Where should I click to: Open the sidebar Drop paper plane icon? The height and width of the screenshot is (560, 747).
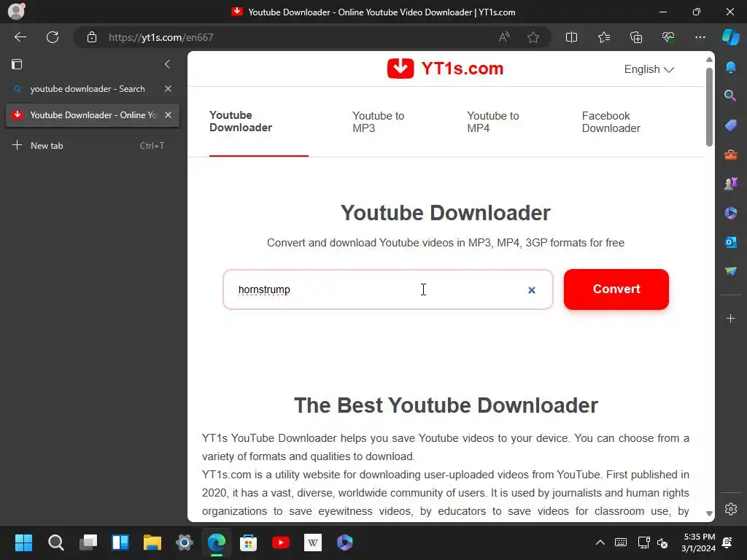730,271
